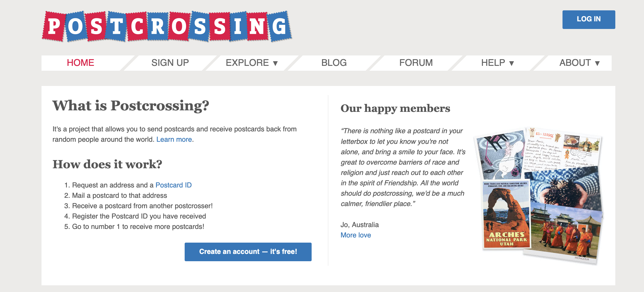Open the Postcard ID link
This screenshot has height=292, width=644.
pyautogui.click(x=174, y=185)
